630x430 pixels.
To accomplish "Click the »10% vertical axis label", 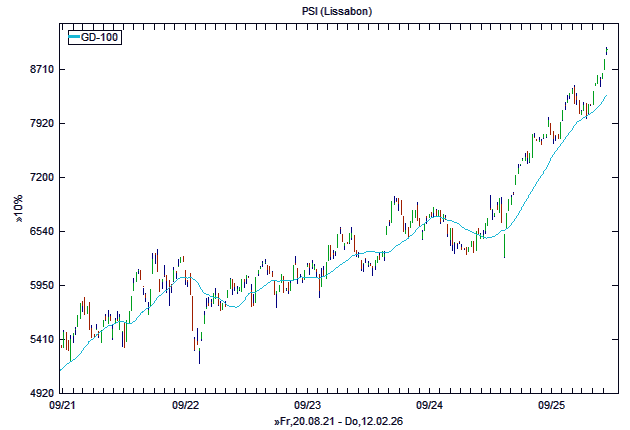I will coord(18,209).
